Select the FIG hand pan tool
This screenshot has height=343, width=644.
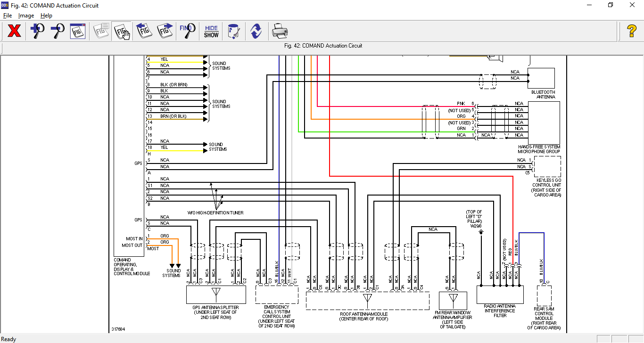[122, 32]
